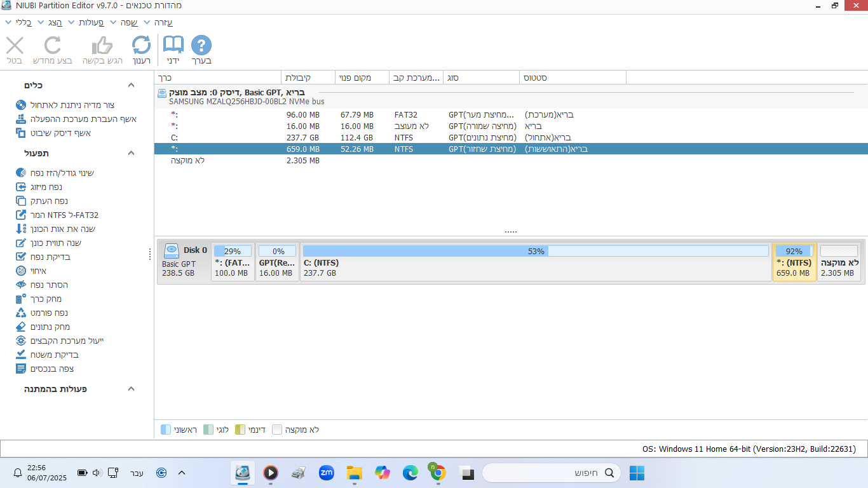Click the דינמי dynamic legend color swatch

pos(240,430)
